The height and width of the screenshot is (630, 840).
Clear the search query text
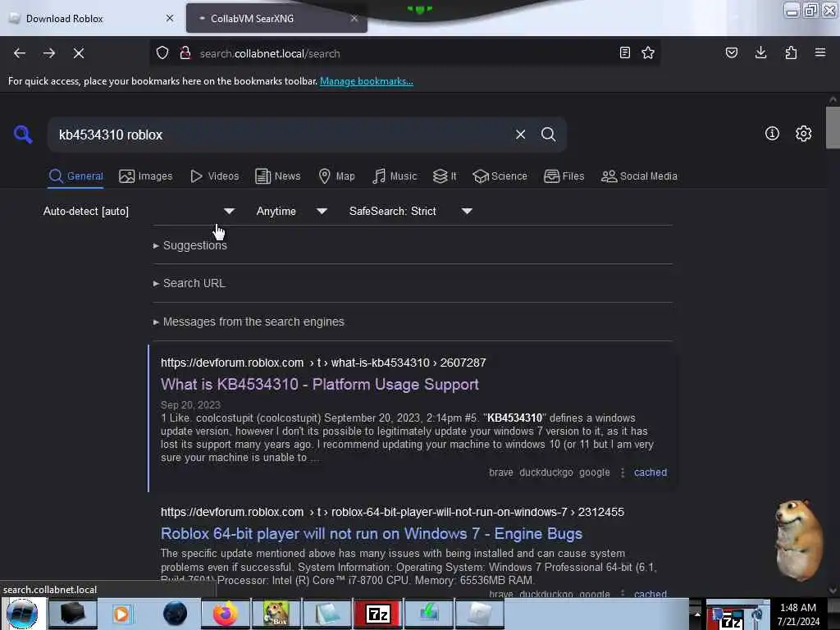click(x=520, y=135)
